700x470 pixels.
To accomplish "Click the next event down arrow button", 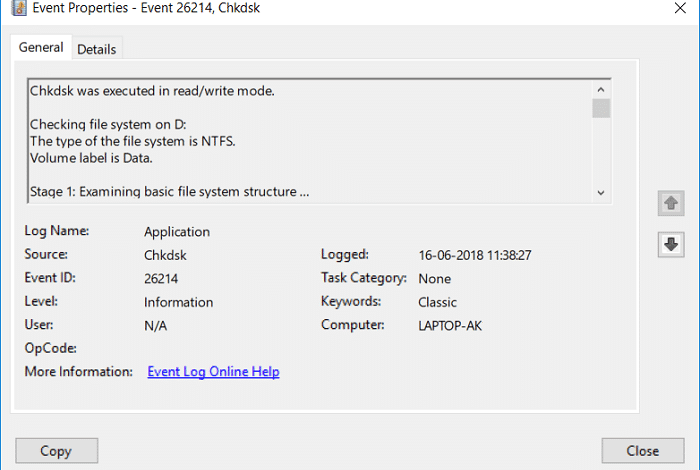I will (x=671, y=245).
